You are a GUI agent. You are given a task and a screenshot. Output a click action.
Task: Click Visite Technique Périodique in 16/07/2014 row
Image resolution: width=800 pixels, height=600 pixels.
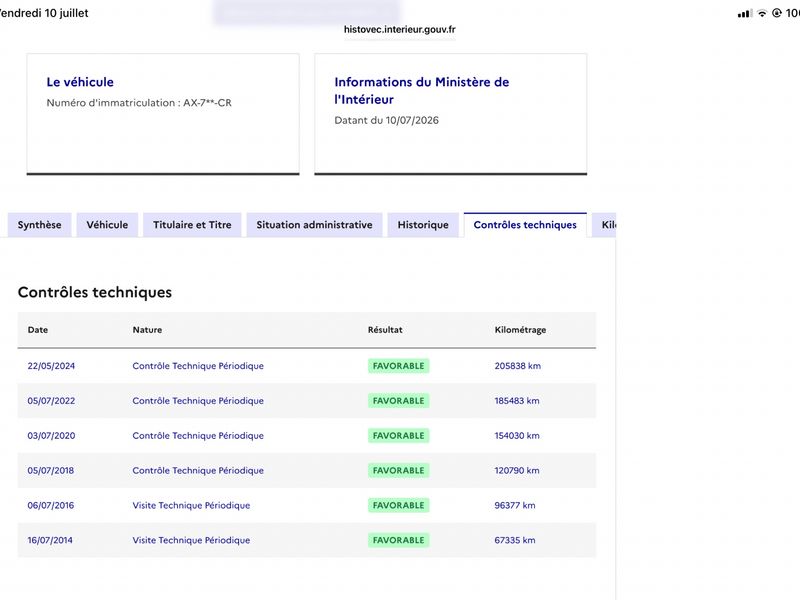(x=191, y=540)
